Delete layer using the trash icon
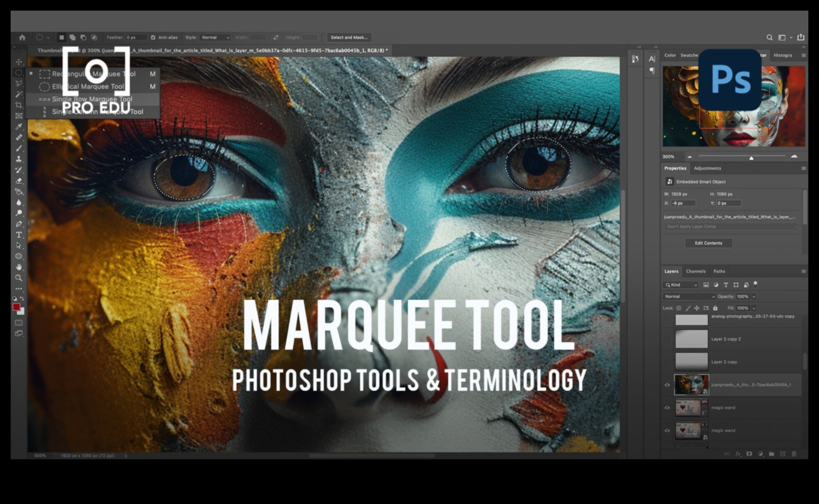The width and height of the screenshot is (819, 504). [794, 454]
